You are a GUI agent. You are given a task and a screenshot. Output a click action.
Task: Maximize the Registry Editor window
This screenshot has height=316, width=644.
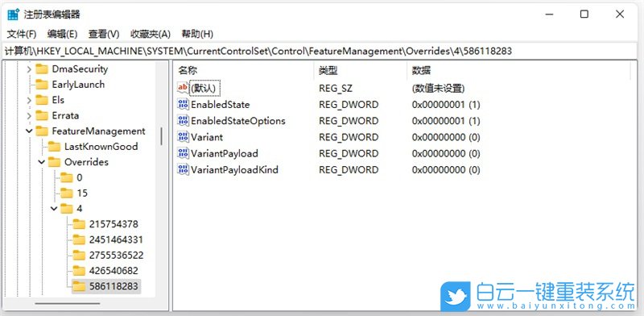tap(584, 14)
